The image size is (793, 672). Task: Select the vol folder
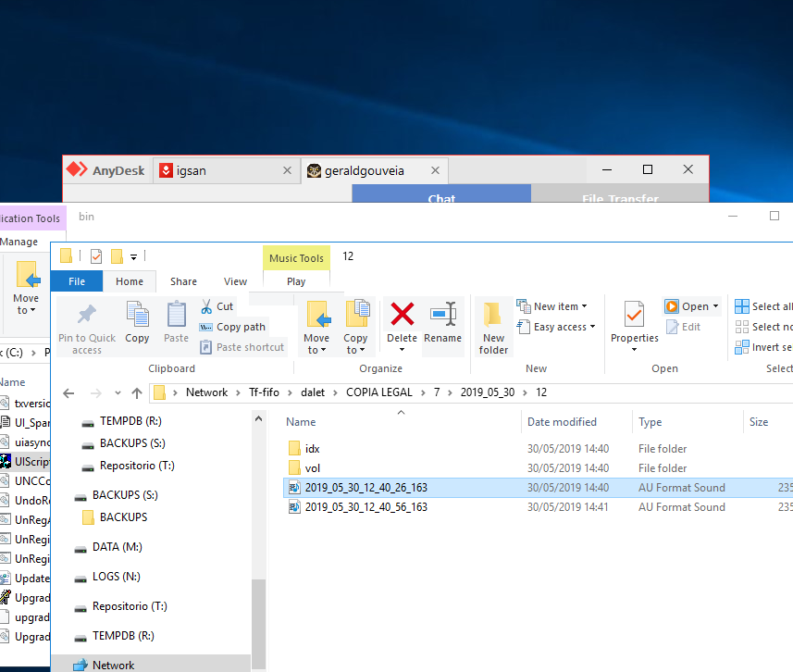(313, 468)
